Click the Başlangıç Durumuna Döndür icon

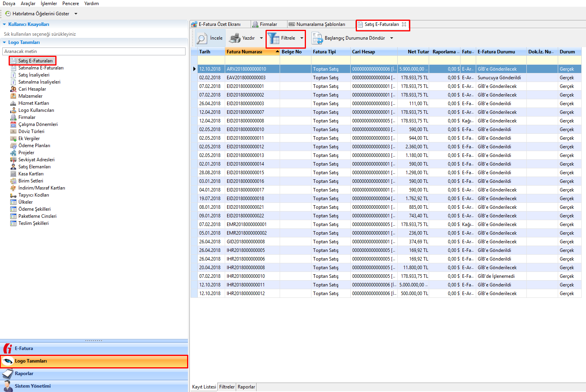[x=317, y=38]
